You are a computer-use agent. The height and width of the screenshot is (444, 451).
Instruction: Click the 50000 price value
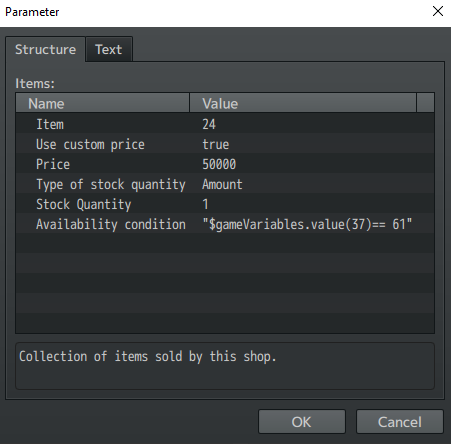(219, 164)
